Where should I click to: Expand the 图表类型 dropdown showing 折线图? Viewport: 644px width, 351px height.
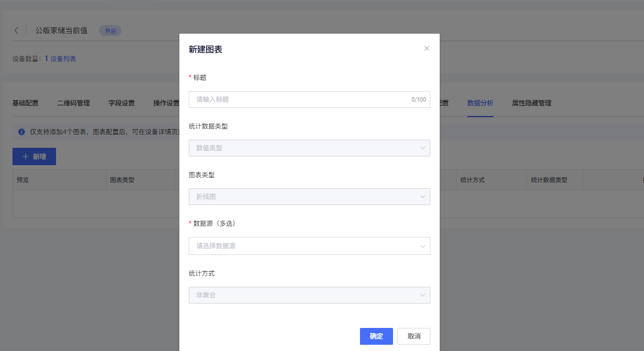(309, 197)
